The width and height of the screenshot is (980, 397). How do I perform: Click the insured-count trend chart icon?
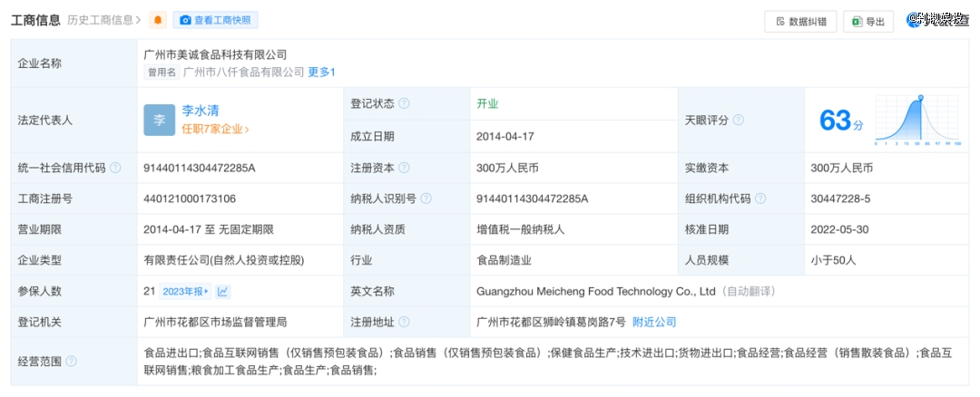click(x=223, y=292)
